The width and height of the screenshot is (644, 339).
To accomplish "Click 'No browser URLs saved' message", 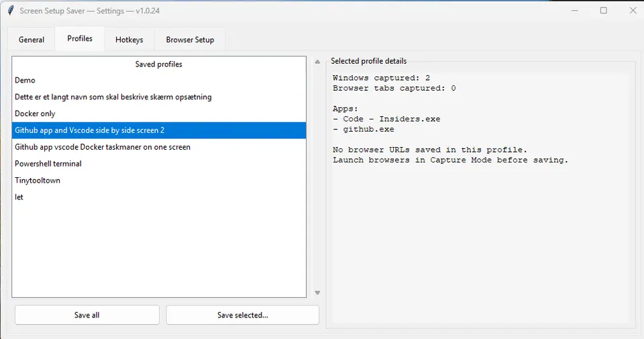I will coord(430,150).
